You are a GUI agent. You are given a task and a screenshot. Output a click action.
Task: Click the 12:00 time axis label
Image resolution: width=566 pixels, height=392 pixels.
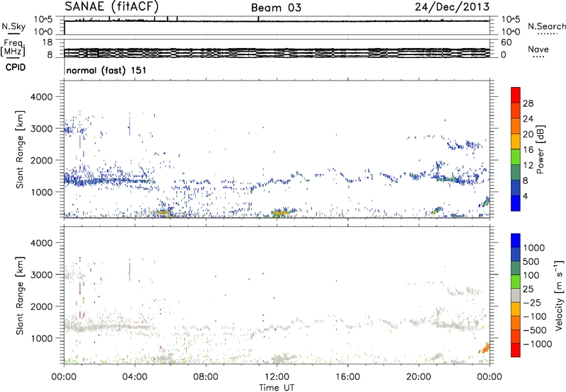[x=277, y=377]
